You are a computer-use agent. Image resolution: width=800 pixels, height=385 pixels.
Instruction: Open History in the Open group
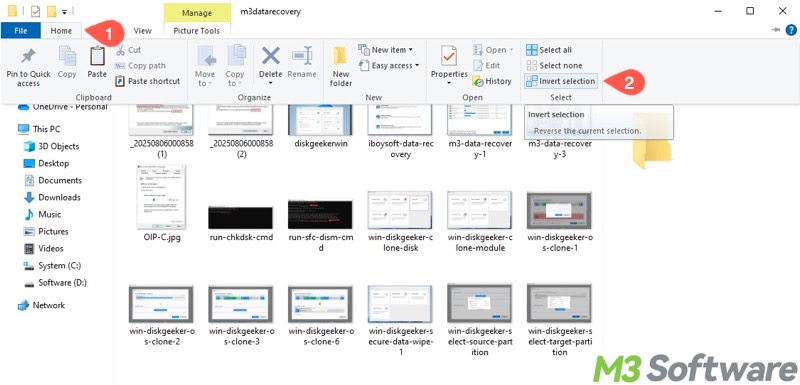pyautogui.click(x=492, y=81)
